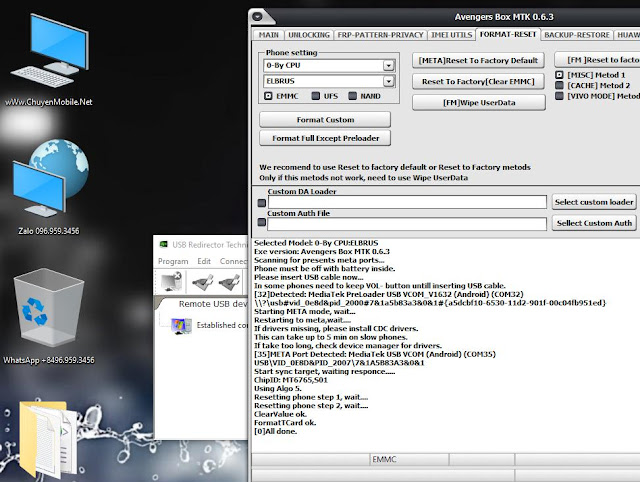Click log line 'Starting META mode, wait...'
The height and width of the screenshot is (482, 640).
tap(304, 311)
